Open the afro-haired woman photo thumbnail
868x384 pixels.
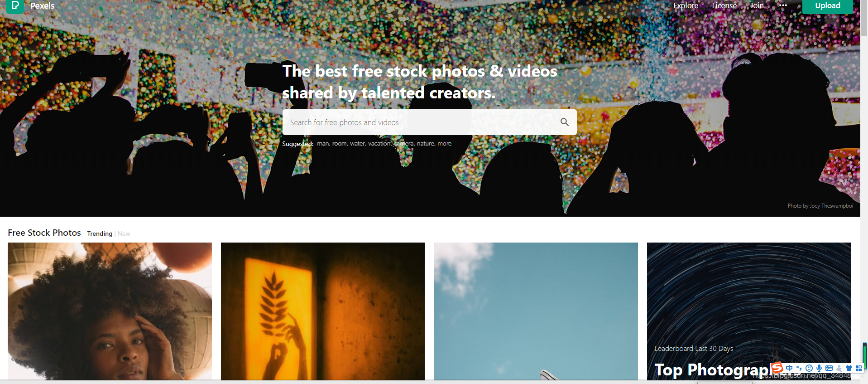tap(110, 311)
